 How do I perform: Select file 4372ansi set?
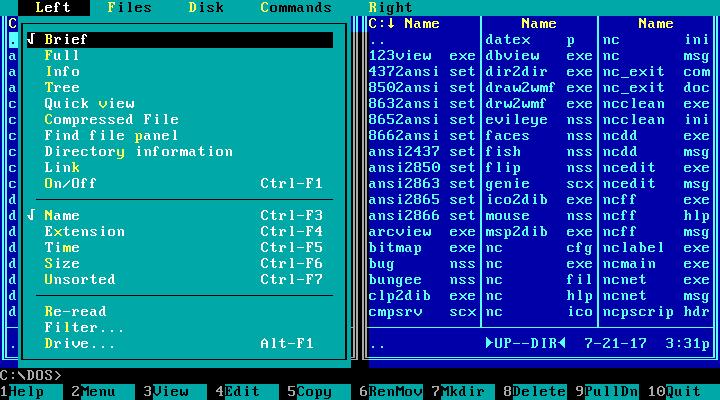(x=423, y=72)
